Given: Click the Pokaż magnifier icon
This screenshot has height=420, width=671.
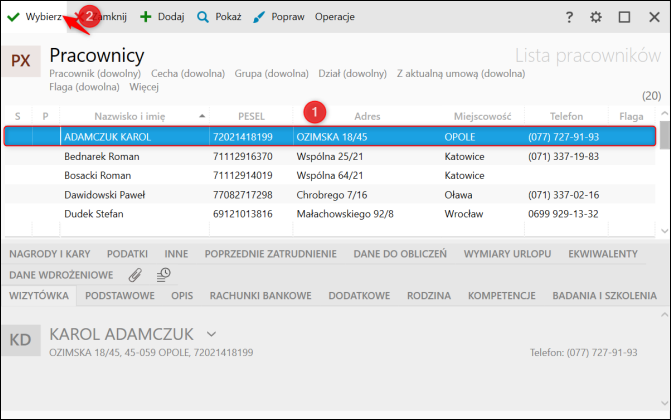Looking at the screenshot, I should [x=203, y=17].
